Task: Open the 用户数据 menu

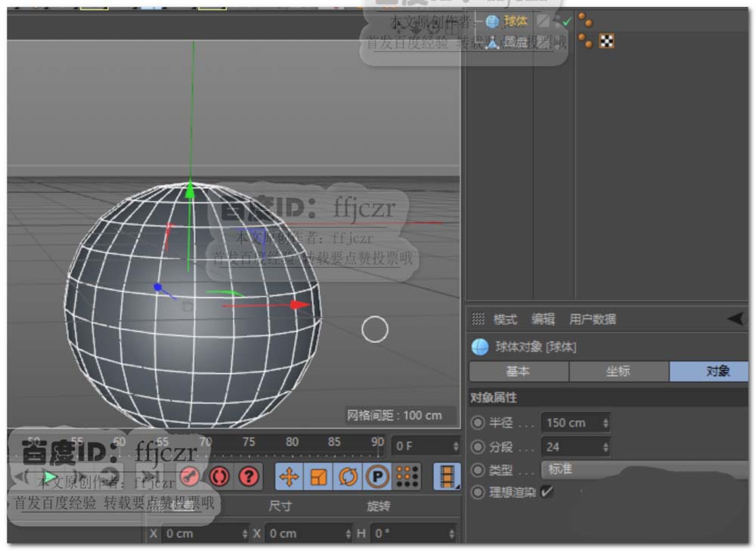Action: 593,320
